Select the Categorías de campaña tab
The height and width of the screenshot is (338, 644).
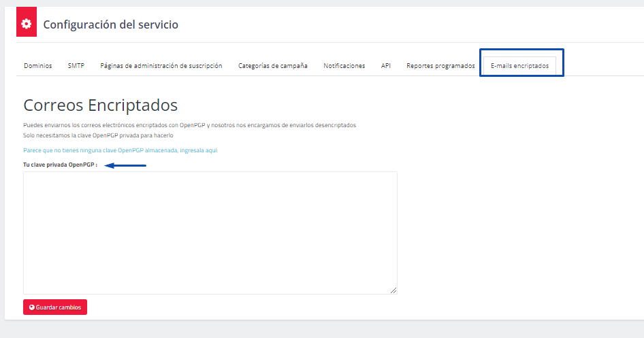click(x=272, y=66)
